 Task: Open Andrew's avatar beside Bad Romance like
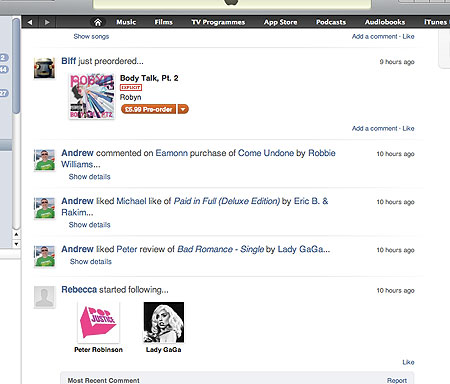[44, 256]
